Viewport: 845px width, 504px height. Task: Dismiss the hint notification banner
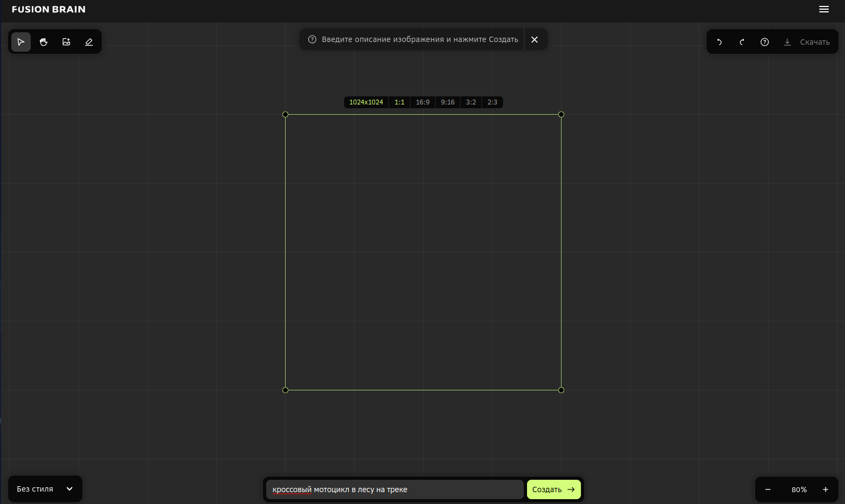point(535,39)
